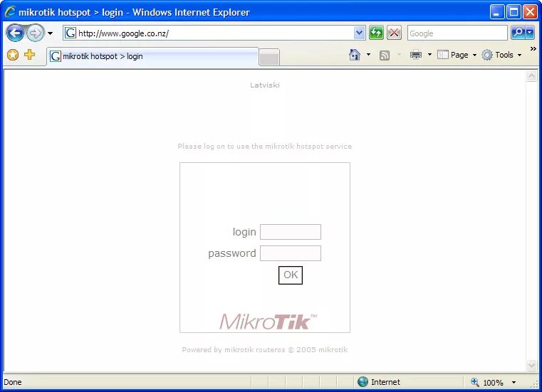Maximize the Internet Explorer window

[514, 12]
